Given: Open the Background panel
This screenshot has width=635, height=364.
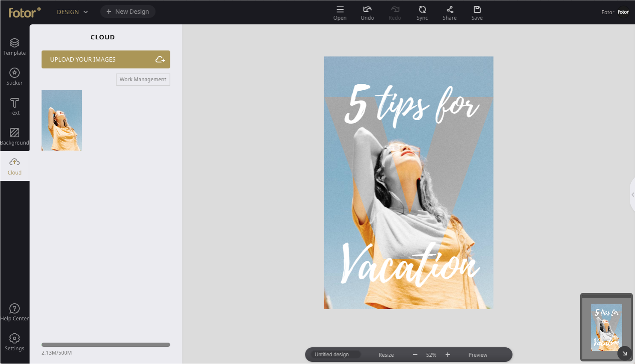Looking at the screenshot, I should (x=15, y=136).
